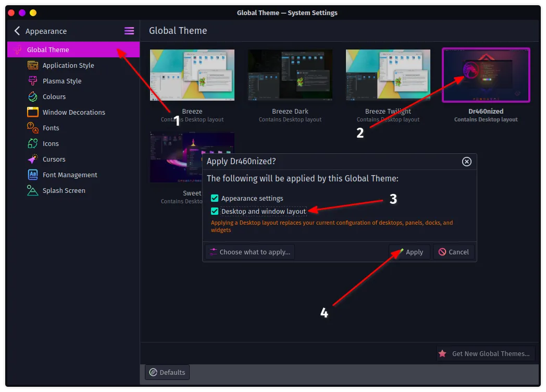Click the Icons label in sidebar
Image resolution: width=546 pixels, height=392 pixels.
[x=51, y=143]
